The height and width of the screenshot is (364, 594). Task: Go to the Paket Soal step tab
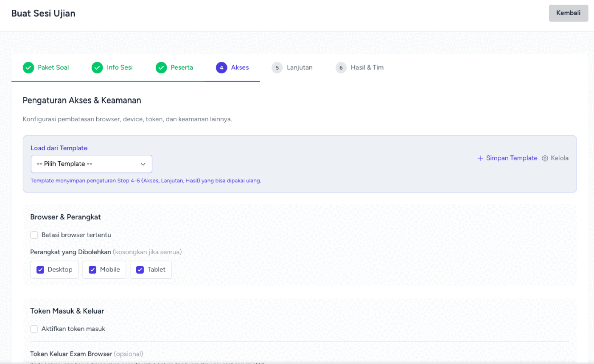point(46,67)
